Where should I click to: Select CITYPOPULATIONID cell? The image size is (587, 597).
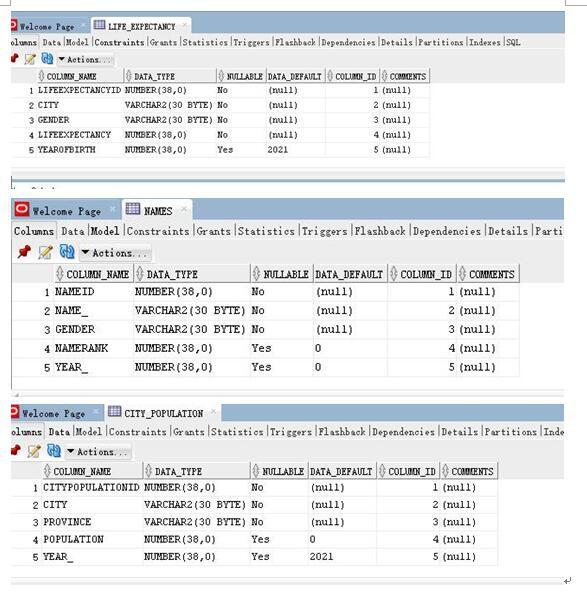[91, 487]
